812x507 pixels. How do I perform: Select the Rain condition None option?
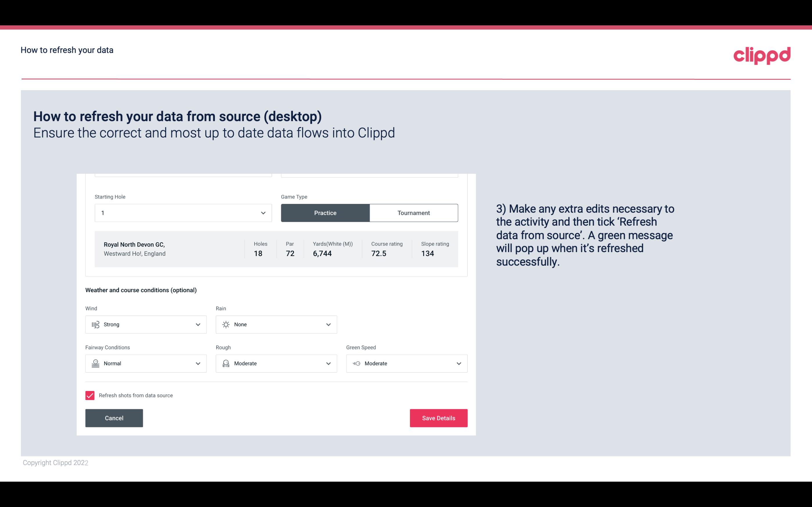tap(276, 324)
